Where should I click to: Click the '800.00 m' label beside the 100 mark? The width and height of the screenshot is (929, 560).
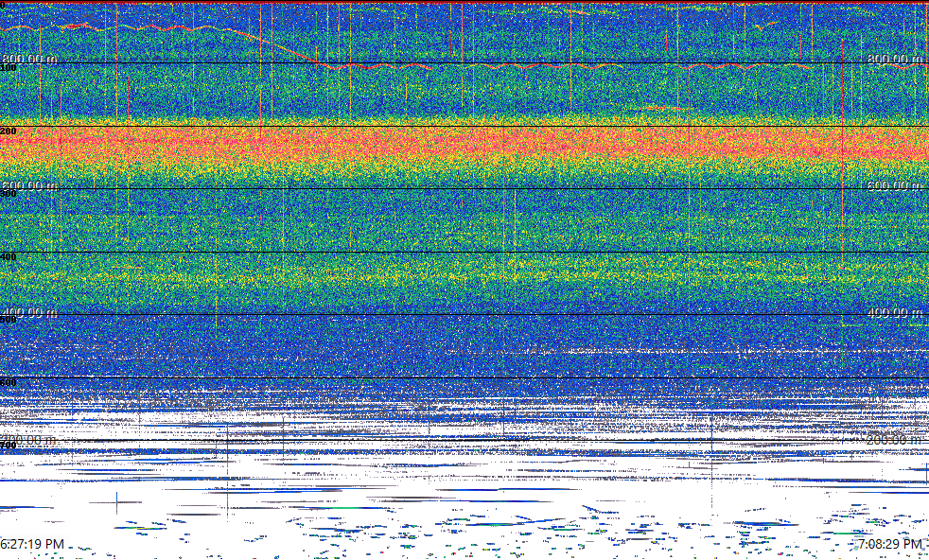point(29,59)
